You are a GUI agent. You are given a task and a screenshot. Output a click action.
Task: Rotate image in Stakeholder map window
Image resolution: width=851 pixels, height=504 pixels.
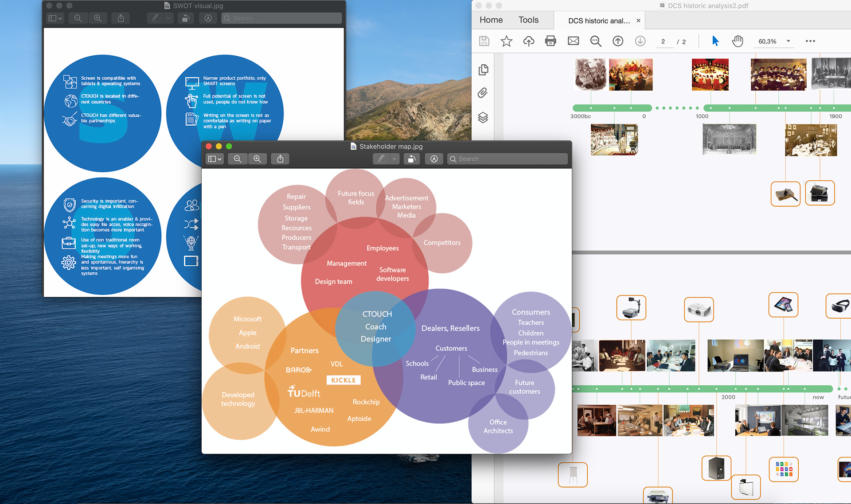click(412, 159)
